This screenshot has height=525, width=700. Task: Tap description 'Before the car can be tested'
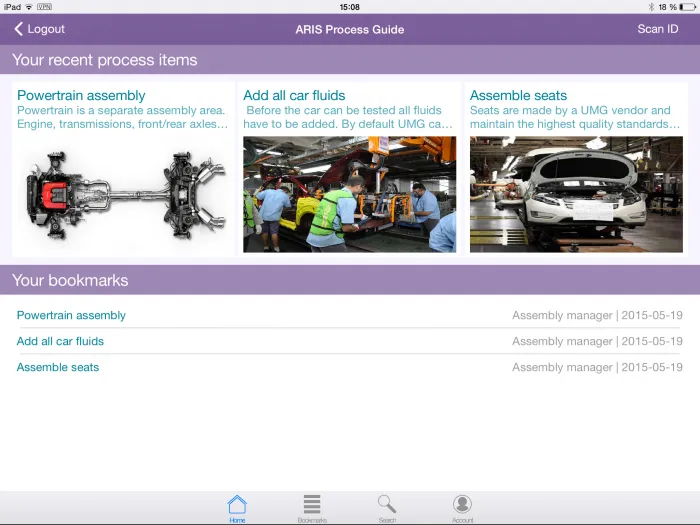pyautogui.click(x=348, y=117)
